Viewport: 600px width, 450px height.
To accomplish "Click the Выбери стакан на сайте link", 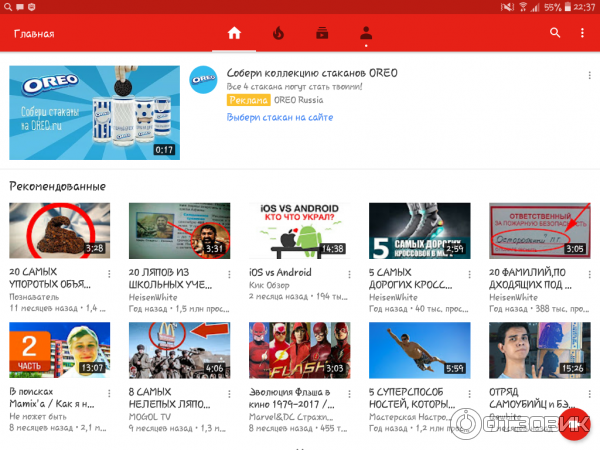I will 277,117.
